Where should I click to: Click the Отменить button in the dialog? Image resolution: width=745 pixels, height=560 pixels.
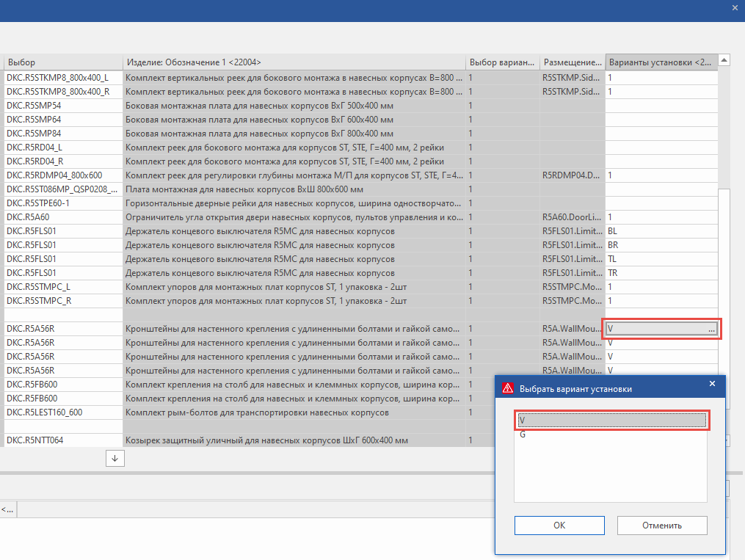point(662,526)
